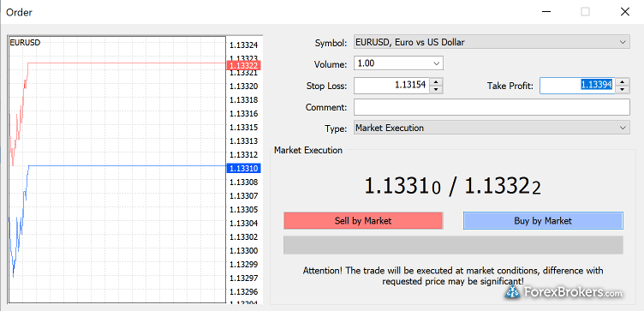644x311 pixels.
Task: Click the EURUSD label on the chart
Action: [x=25, y=42]
